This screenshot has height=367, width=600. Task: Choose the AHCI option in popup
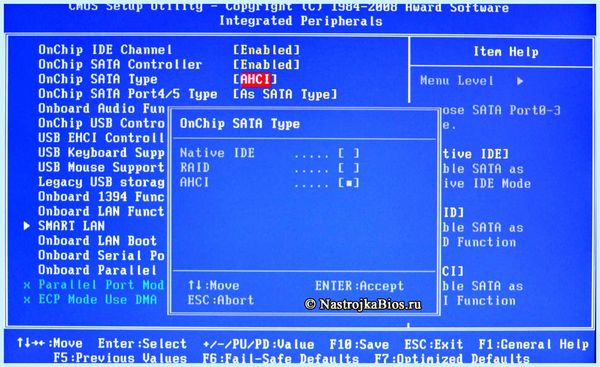click(x=270, y=182)
